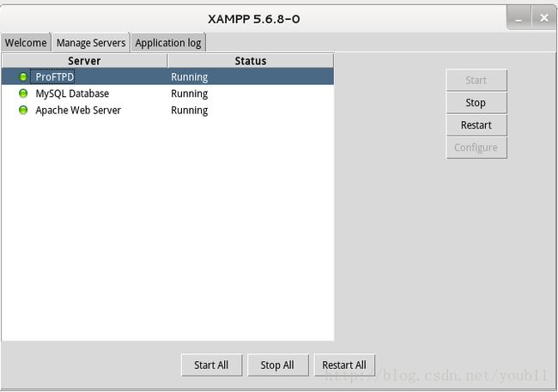Image resolution: width=558 pixels, height=392 pixels.
Task: Click the Status column header
Action: pos(251,61)
